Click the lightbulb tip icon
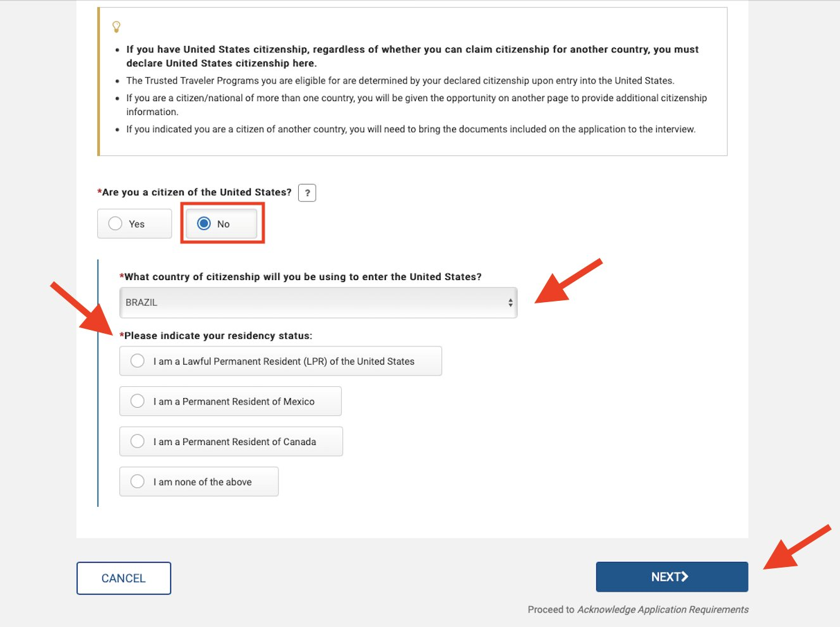840x627 pixels. (x=116, y=27)
